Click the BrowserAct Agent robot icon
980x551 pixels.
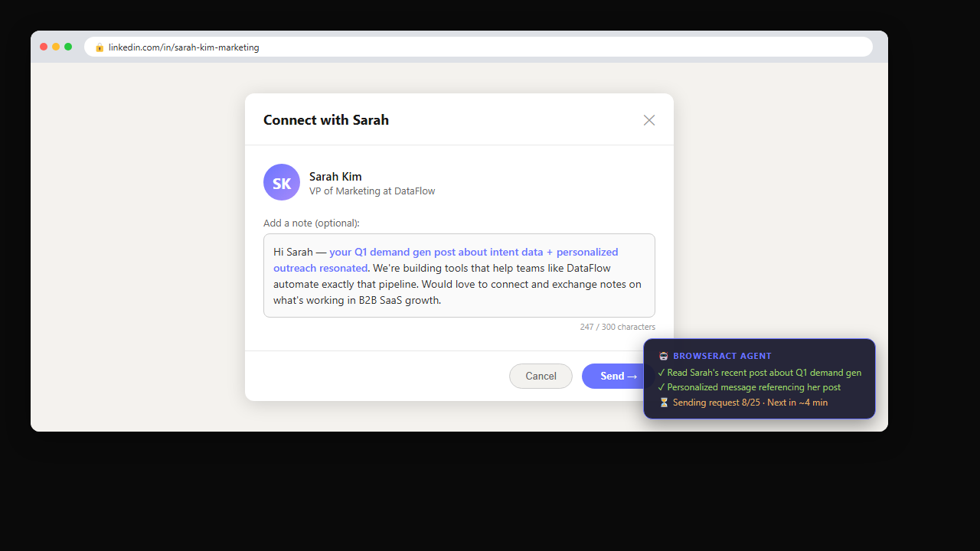click(x=663, y=356)
